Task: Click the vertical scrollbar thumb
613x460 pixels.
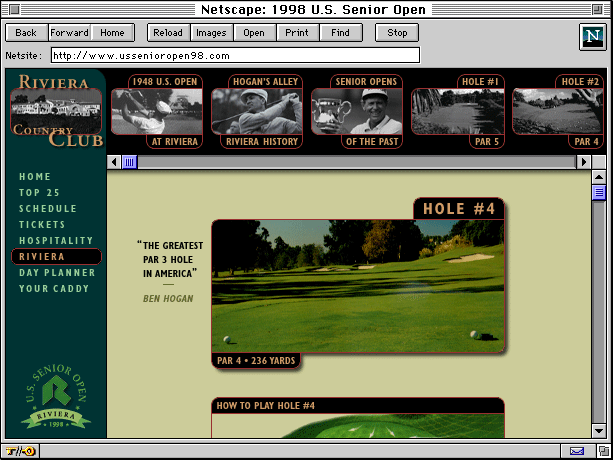Action: 599,192
